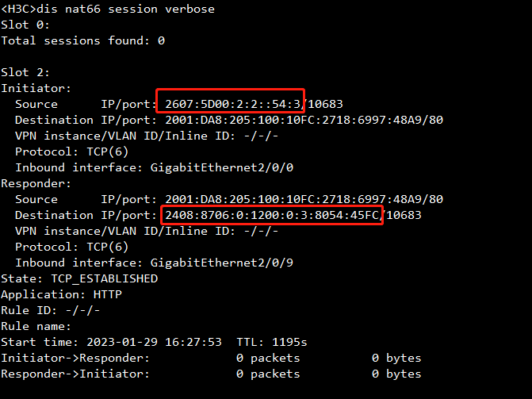
Task: Click the 'Total sessions found: 0' line
Action: coord(82,40)
